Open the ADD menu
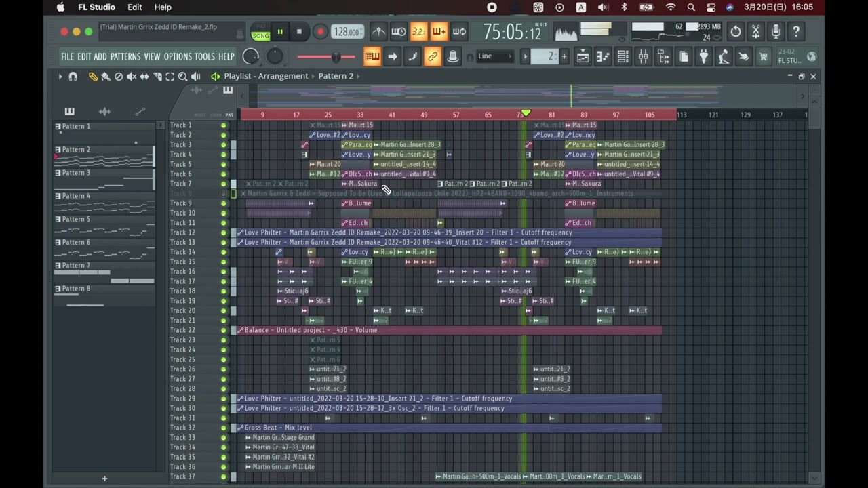Image resolution: width=868 pixels, height=488 pixels. (100, 57)
